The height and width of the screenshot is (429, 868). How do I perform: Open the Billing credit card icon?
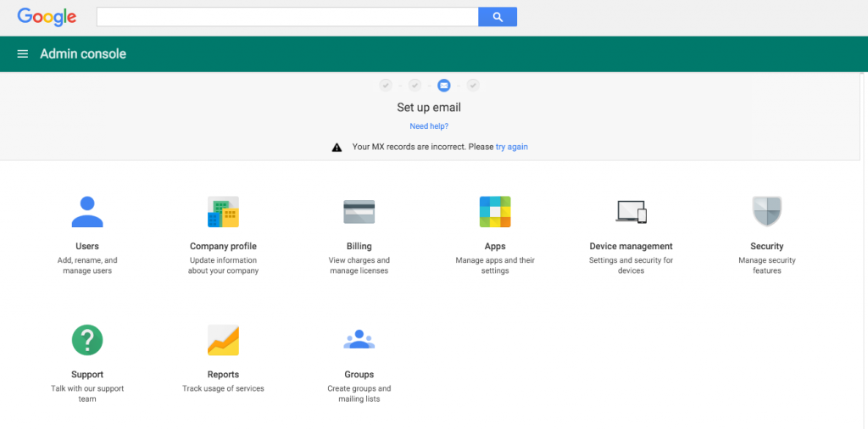pyautogui.click(x=359, y=211)
